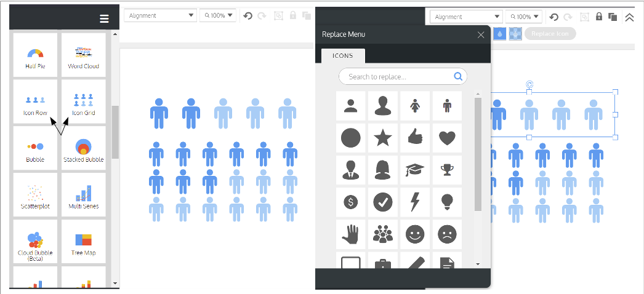
Task: Open the blue fill color swatch
Action: click(499, 34)
